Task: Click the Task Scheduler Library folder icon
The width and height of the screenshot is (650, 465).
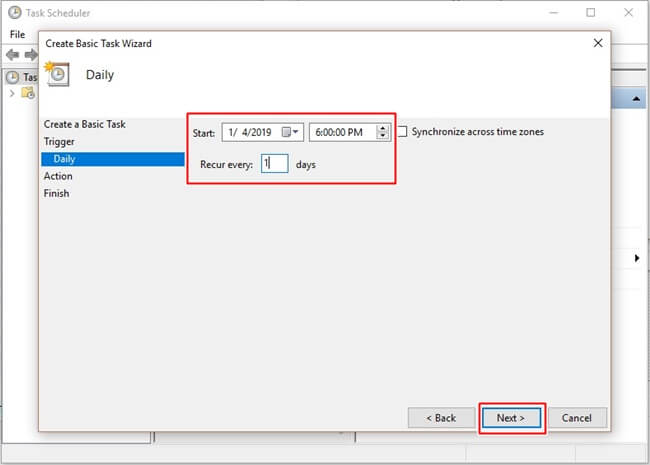Action: click(28, 93)
